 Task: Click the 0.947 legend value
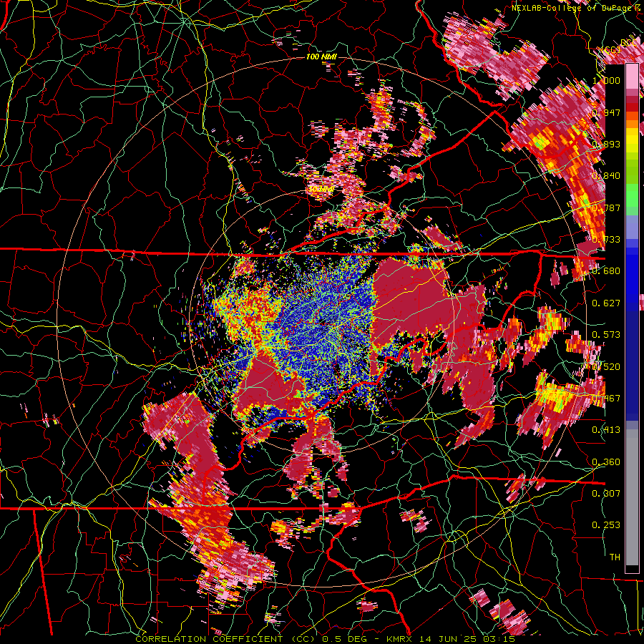click(x=606, y=112)
